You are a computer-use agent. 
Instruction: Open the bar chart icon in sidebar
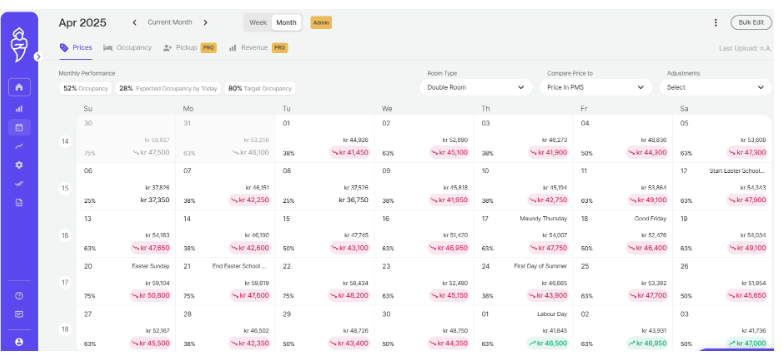(x=19, y=108)
